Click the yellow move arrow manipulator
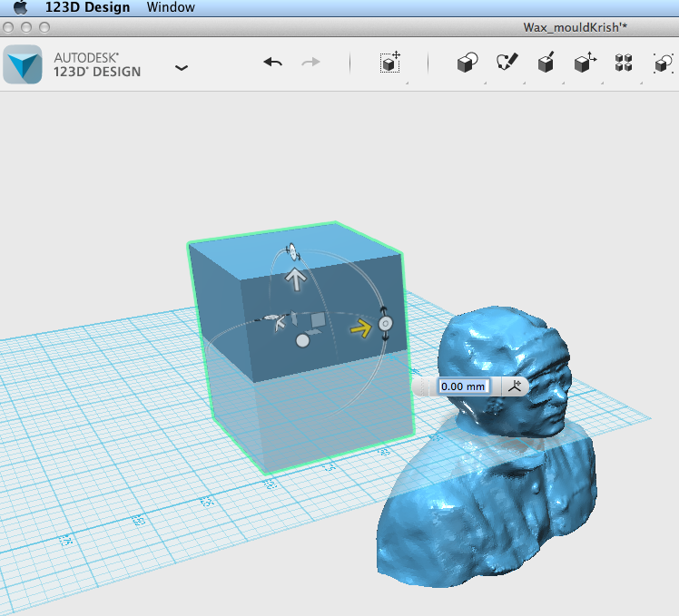This screenshot has width=679, height=616. click(x=361, y=328)
